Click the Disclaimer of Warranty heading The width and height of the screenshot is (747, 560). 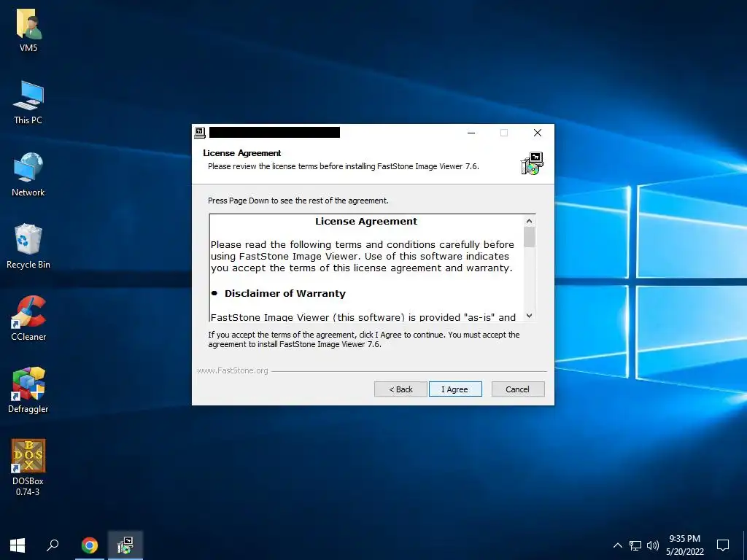click(285, 293)
